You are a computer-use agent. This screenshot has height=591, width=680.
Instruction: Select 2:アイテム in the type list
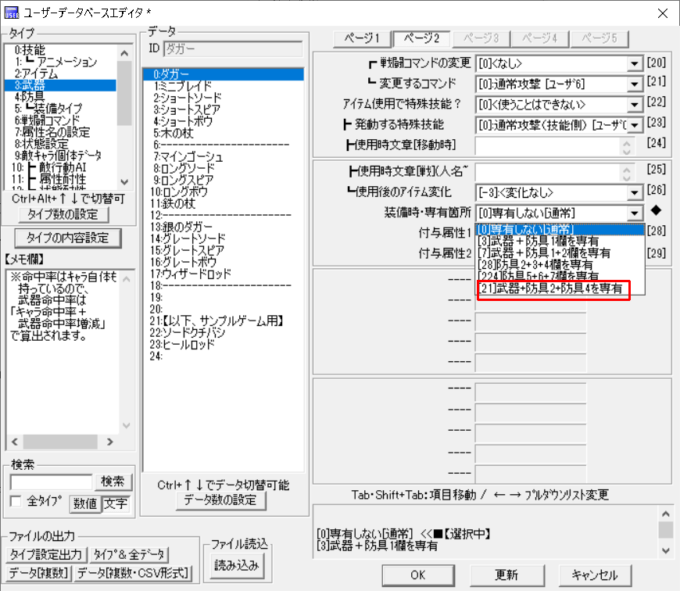[37, 73]
